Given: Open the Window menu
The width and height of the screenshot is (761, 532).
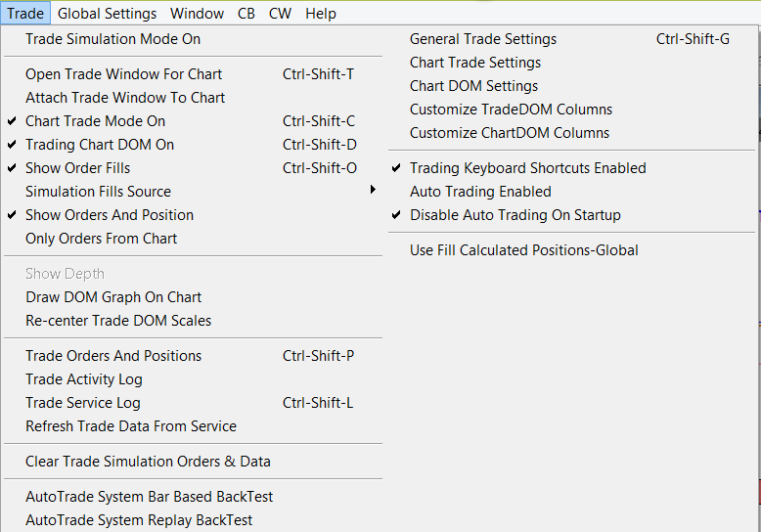Looking at the screenshot, I should pos(197,14).
